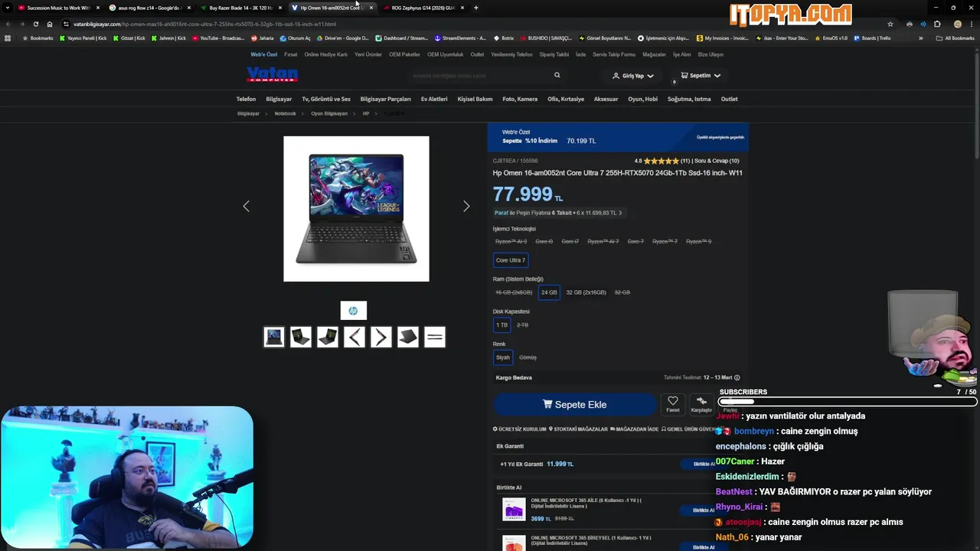Click the Sepete Ekle button
Screen dimensions: 980x551
pos(575,404)
